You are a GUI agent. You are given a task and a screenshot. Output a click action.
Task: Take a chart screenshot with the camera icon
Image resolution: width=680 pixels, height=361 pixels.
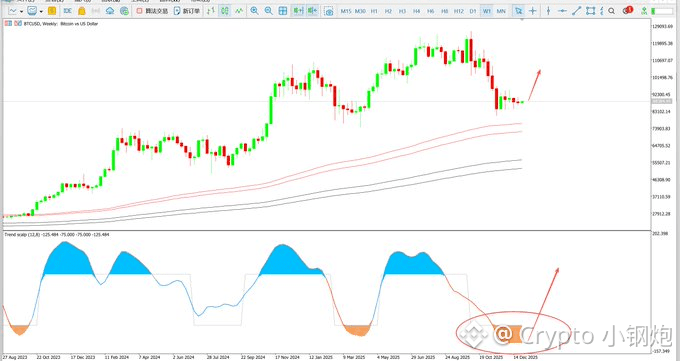(329, 11)
